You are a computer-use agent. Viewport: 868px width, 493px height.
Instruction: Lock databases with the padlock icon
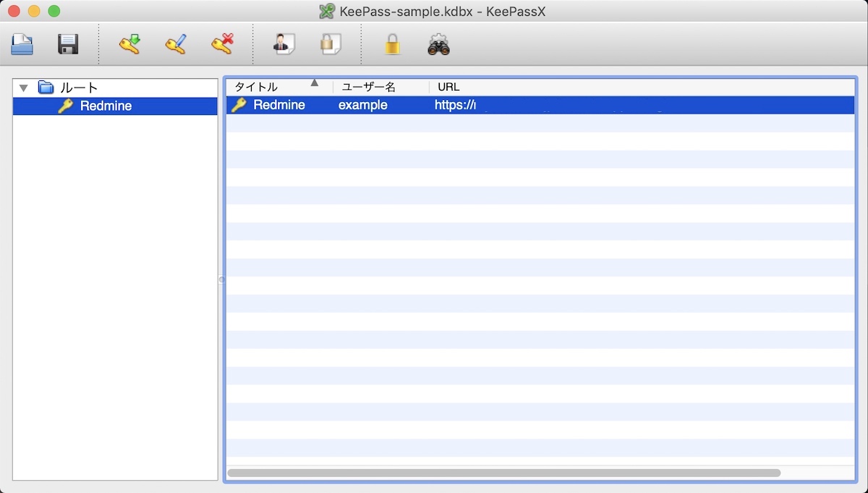click(x=392, y=45)
